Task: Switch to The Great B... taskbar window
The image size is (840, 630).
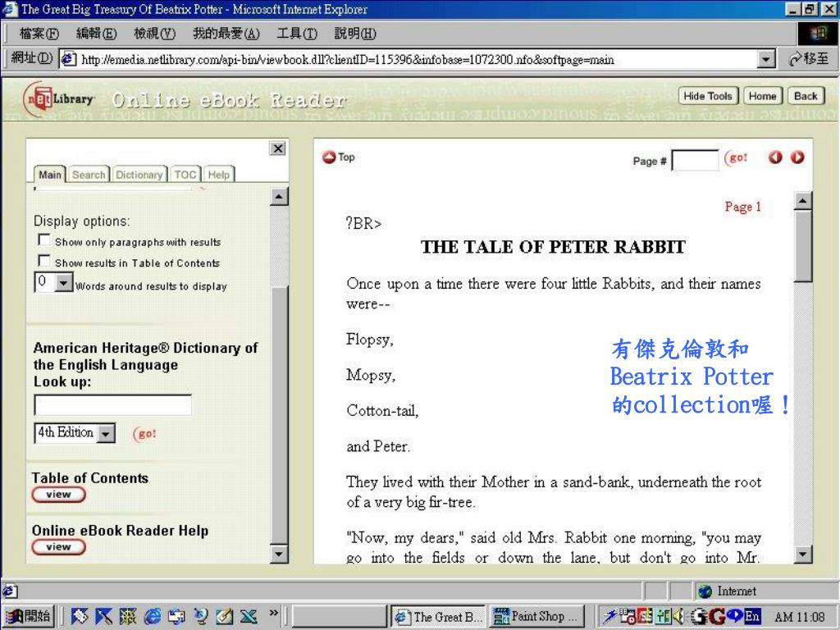Action: click(x=439, y=617)
